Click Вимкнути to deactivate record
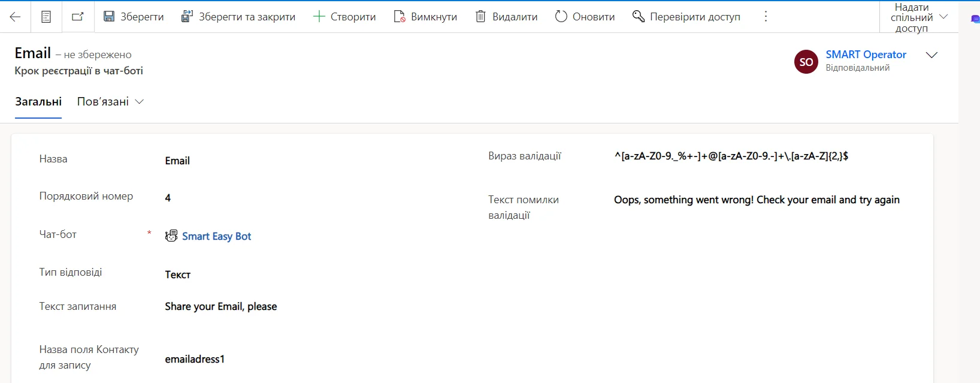This screenshot has width=980, height=383. tap(426, 17)
